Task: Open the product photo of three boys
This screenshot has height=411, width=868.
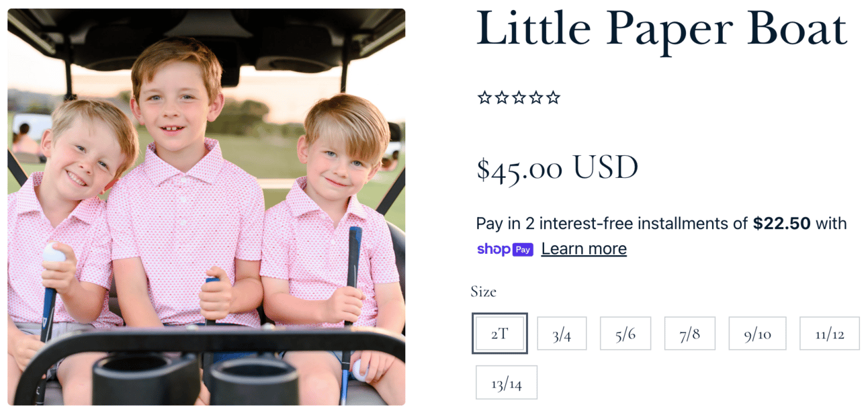Action: tap(206, 207)
